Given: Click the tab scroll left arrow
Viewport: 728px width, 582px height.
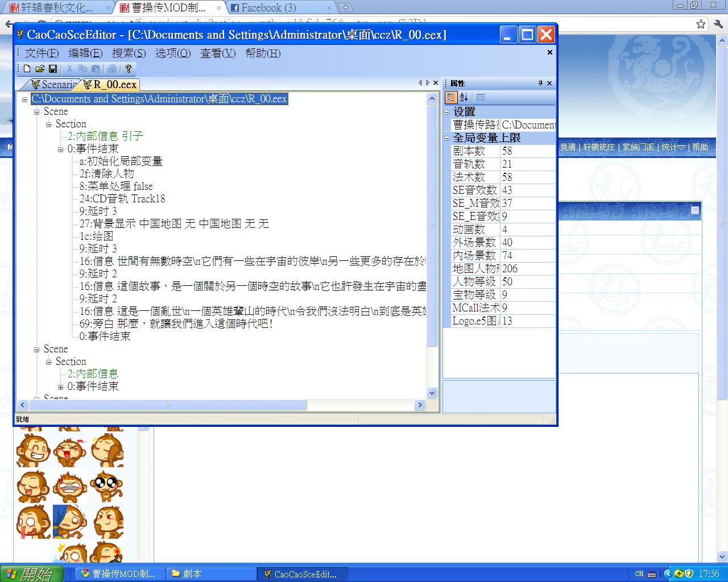Looking at the screenshot, I should point(420,83).
